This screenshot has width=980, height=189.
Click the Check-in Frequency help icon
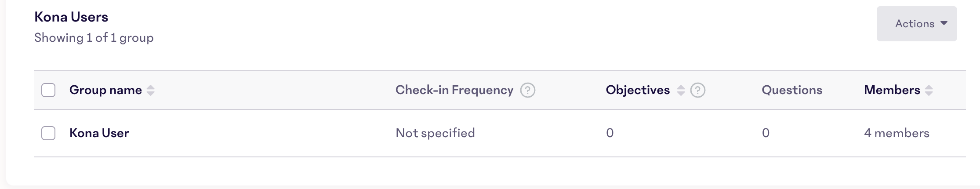527,90
